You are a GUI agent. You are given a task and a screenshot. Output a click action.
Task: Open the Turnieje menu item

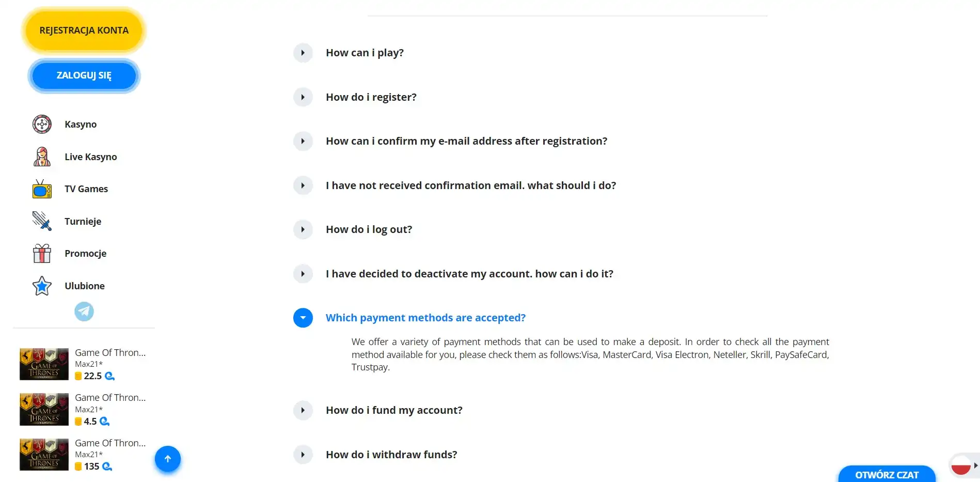[x=83, y=222]
